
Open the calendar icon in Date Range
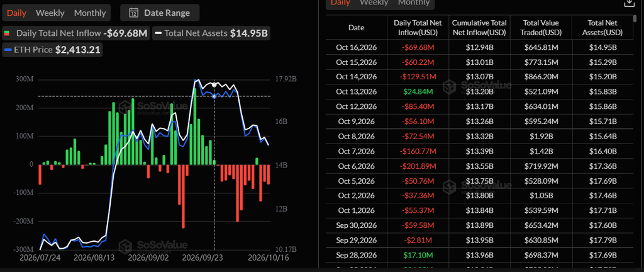coord(133,13)
